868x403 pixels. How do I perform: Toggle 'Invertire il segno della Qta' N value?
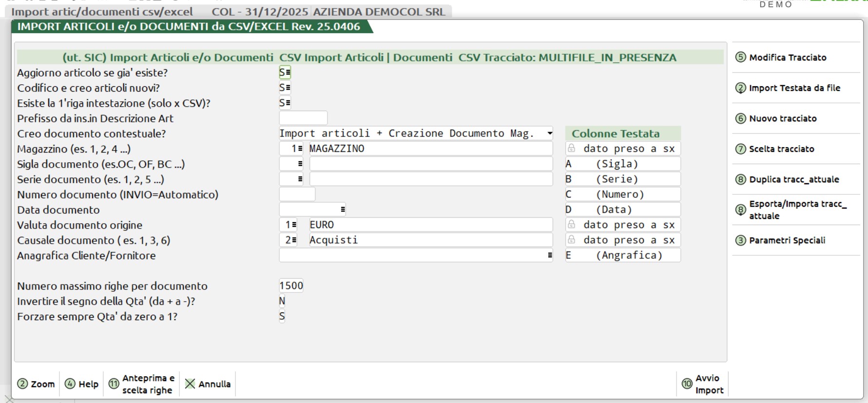point(282,301)
